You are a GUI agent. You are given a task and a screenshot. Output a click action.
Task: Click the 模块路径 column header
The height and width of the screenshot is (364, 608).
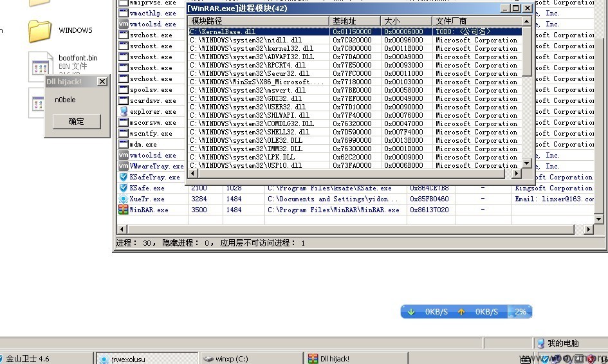coord(258,21)
